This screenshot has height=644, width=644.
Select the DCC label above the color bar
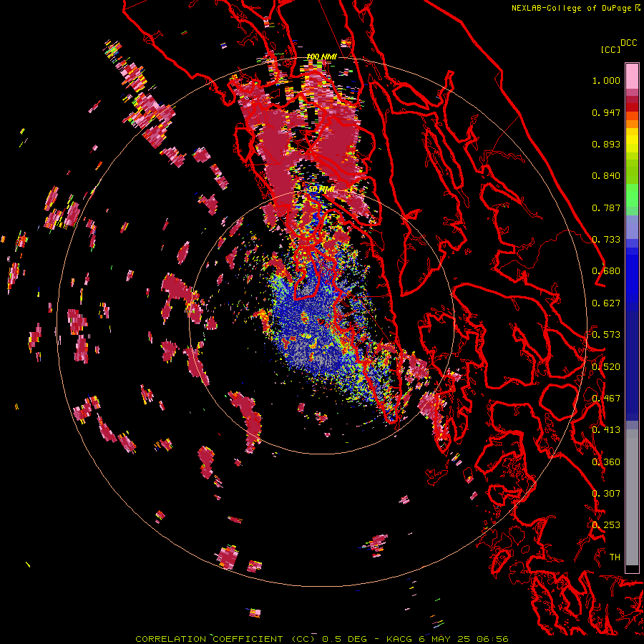[628, 43]
